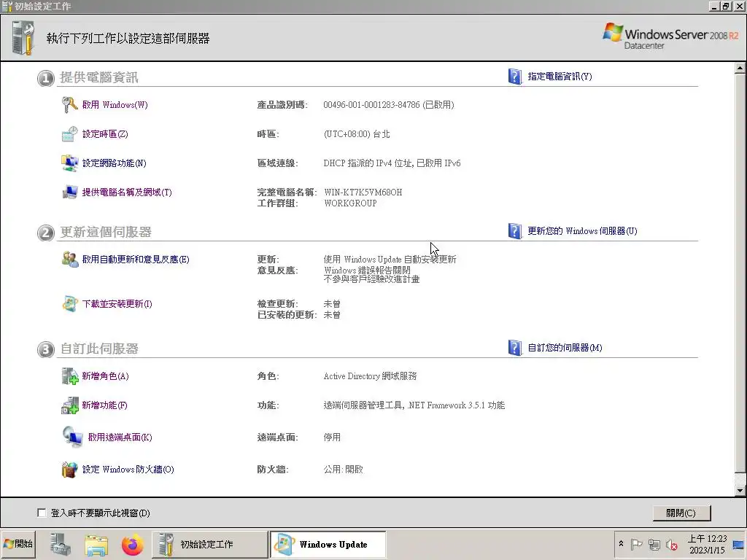Viewport: 747px width, 560px height.
Task: Click the server icon in the window header
Action: [x=23, y=38]
